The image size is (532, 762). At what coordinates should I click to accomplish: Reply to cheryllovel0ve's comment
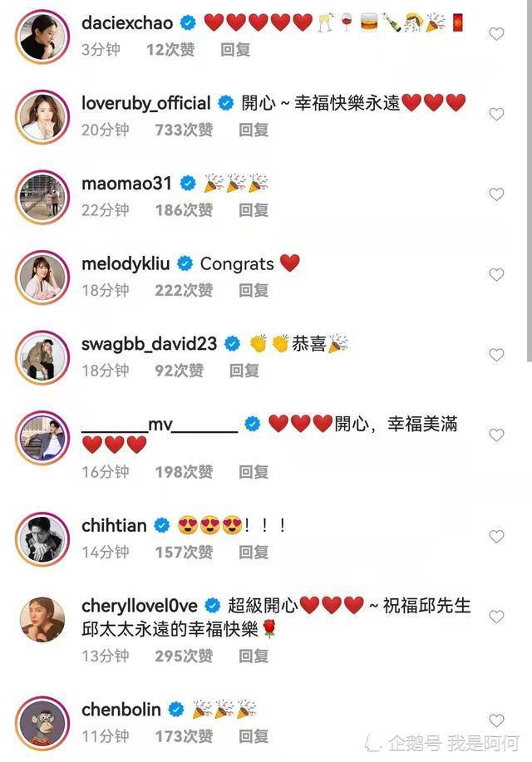(x=254, y=656)
